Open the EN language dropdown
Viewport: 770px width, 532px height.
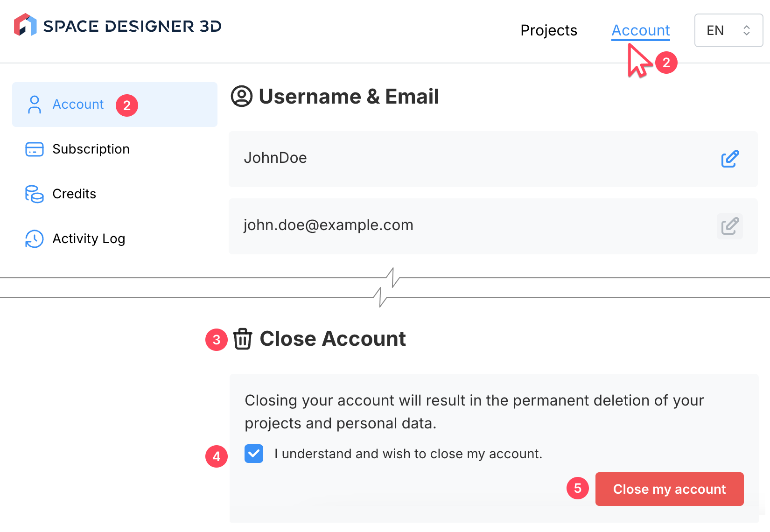point(728,30)
